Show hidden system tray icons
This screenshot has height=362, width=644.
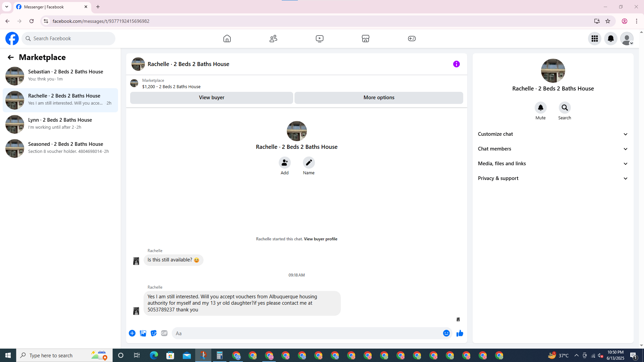[577, 355]
